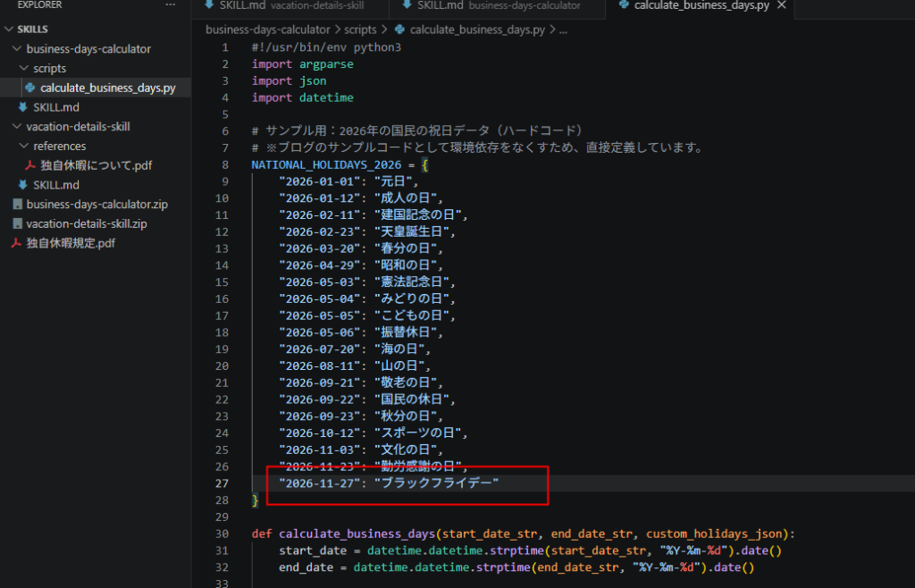915x588 pixels.
Task: Click "ブラックフライデー" string on line 27
Action: (437, 483)
